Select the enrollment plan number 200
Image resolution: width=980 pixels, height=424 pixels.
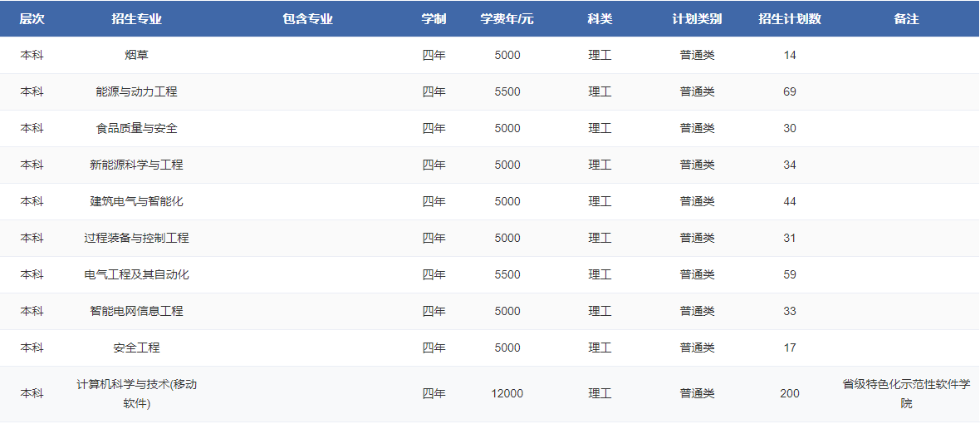coord(789,394)
